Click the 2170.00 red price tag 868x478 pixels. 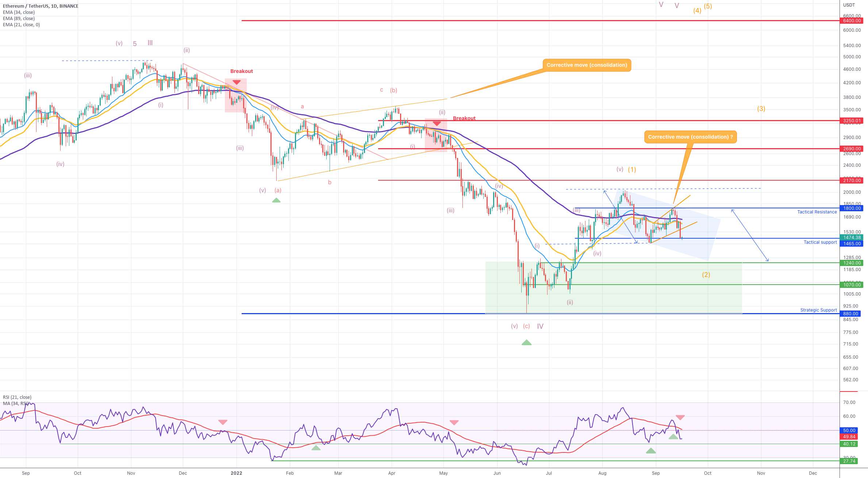852,181
